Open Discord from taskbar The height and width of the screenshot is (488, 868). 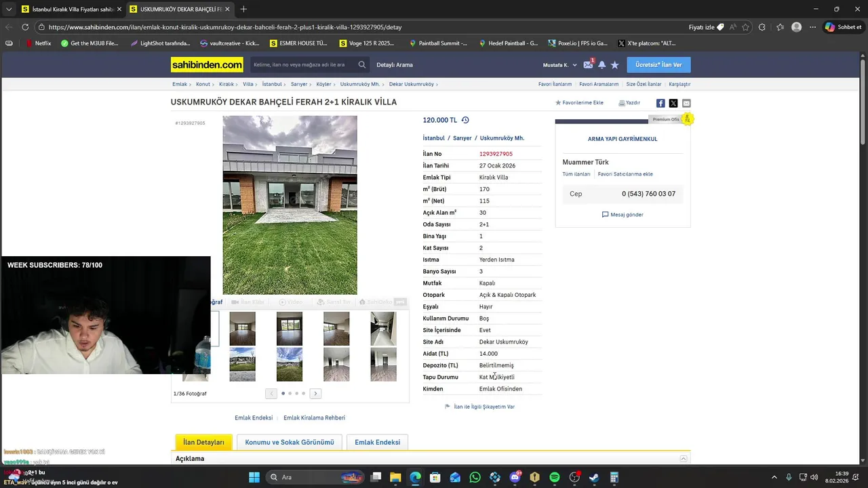(515, 477)
